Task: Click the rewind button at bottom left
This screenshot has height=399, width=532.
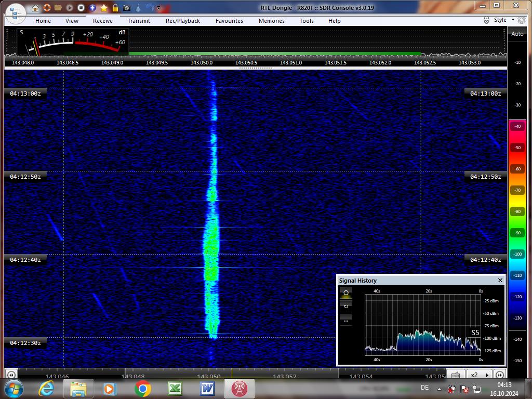Action: pos(11,375)
